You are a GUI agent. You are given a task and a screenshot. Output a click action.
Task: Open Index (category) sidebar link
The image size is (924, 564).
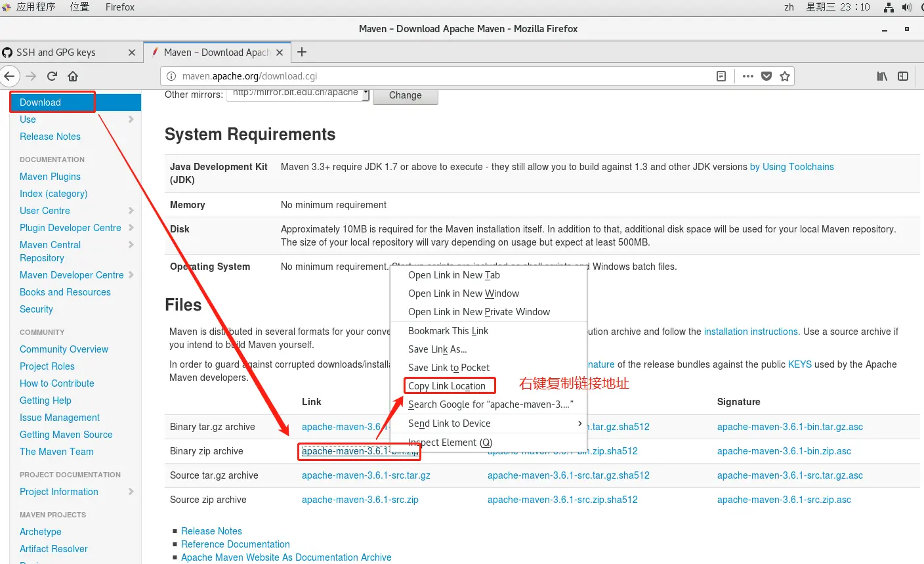click(53, 194)
